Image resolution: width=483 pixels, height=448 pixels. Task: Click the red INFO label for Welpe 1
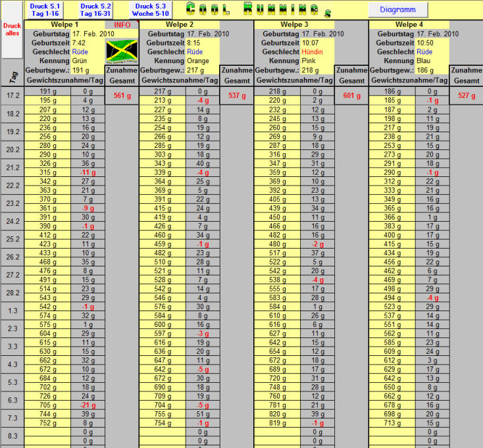click(122, 25)
